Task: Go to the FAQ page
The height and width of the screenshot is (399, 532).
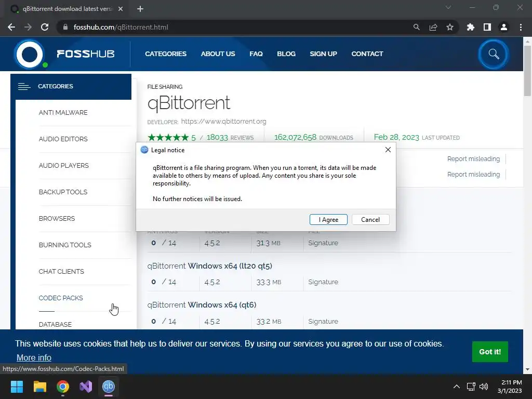Action: [x=256, y=54]
